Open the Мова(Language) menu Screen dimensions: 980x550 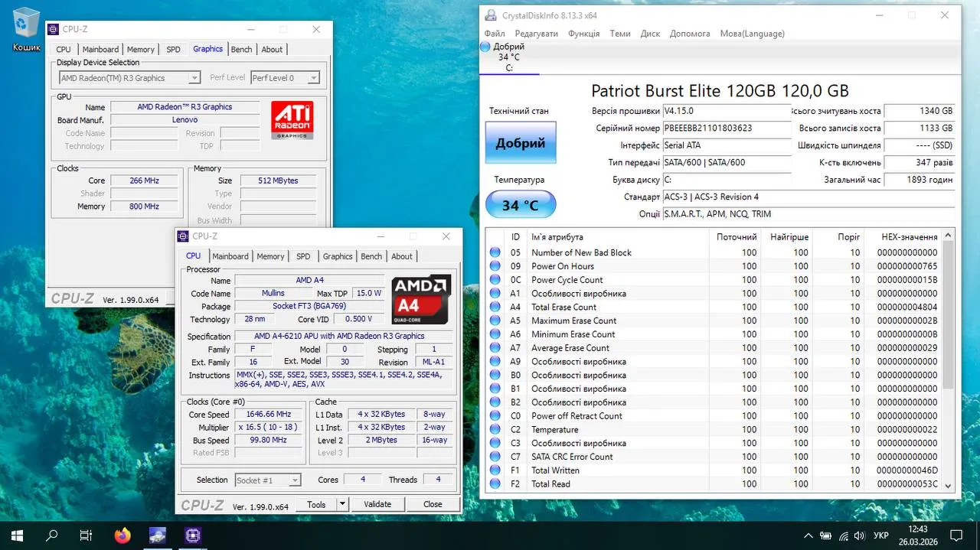(752, 34)
